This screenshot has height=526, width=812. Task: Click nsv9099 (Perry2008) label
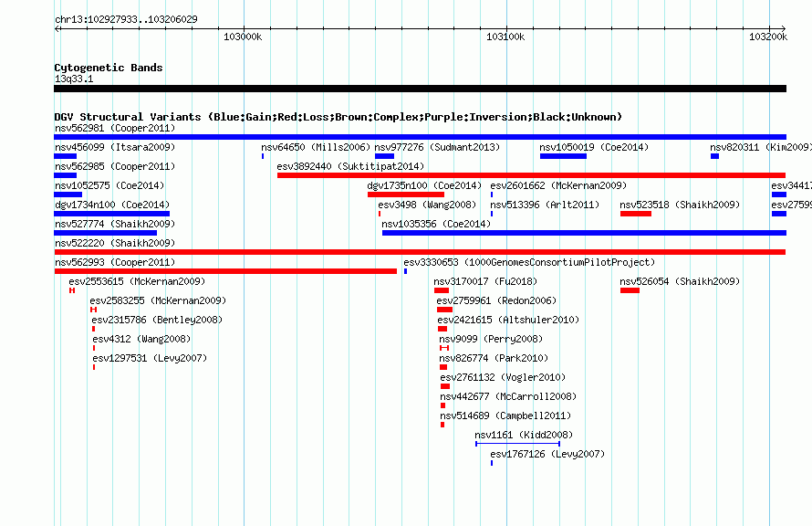pyautogui.click(x=491, y=339)
